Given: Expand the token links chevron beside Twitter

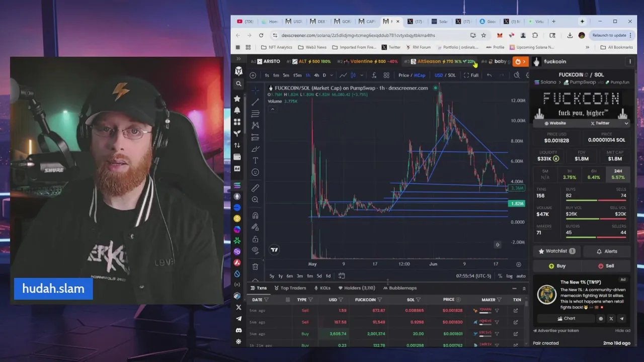Looking at the screenshot, I should pos(626,123).
